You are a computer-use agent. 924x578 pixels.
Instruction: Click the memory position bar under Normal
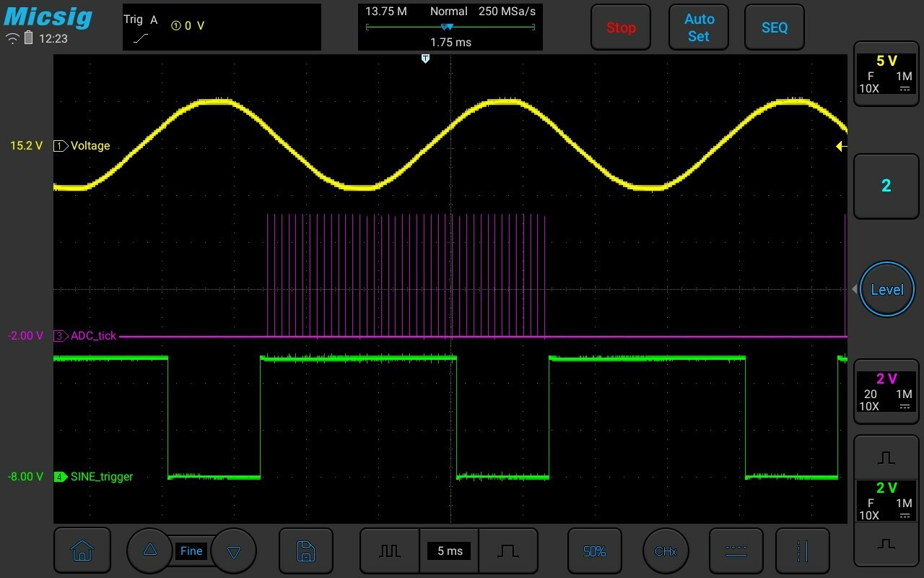click(x=450, y=27)
